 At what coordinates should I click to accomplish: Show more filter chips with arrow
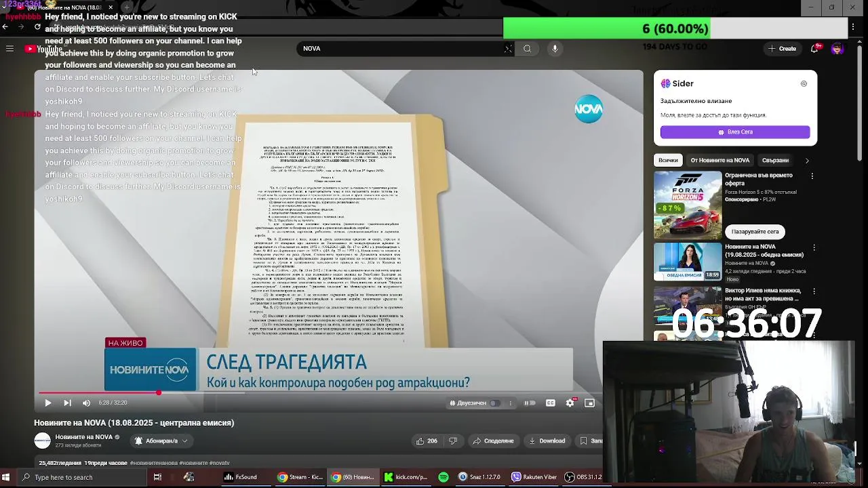click(x=807, y=161)
